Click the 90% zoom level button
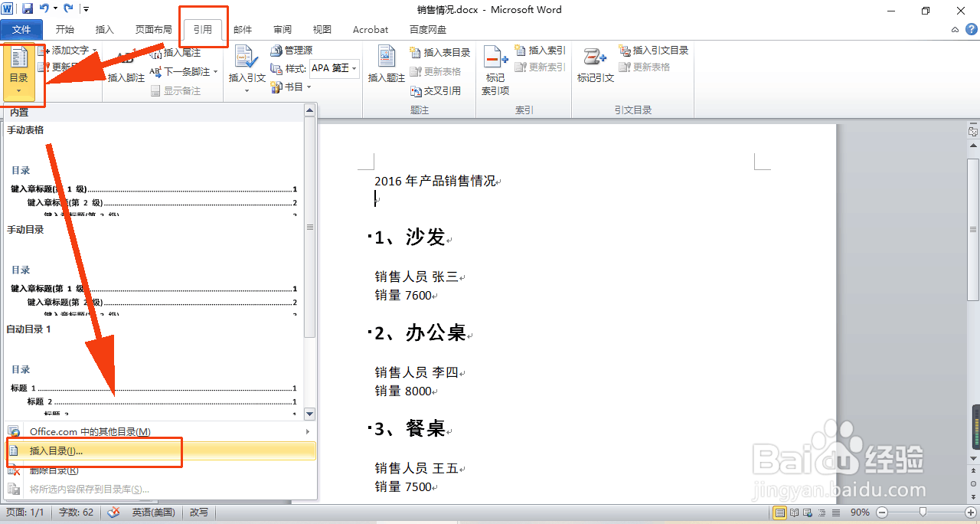The width and height of the screenshot is (980, 524). tap(860, 513)
